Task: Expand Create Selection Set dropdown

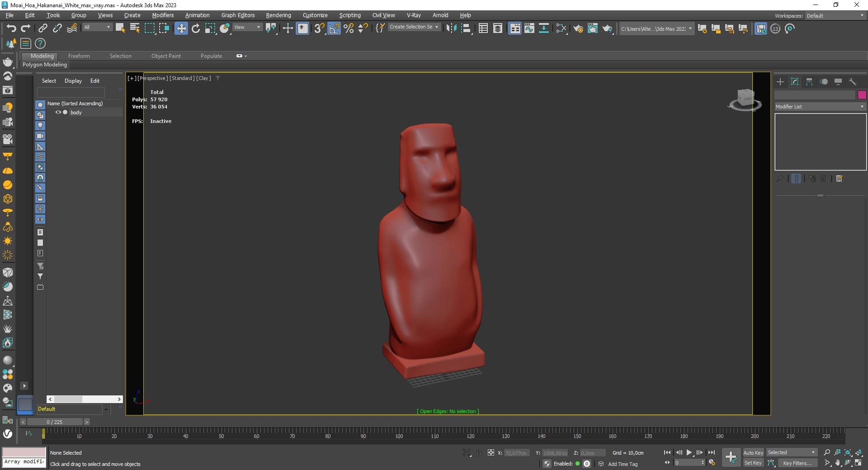Action: coord(414,27)
